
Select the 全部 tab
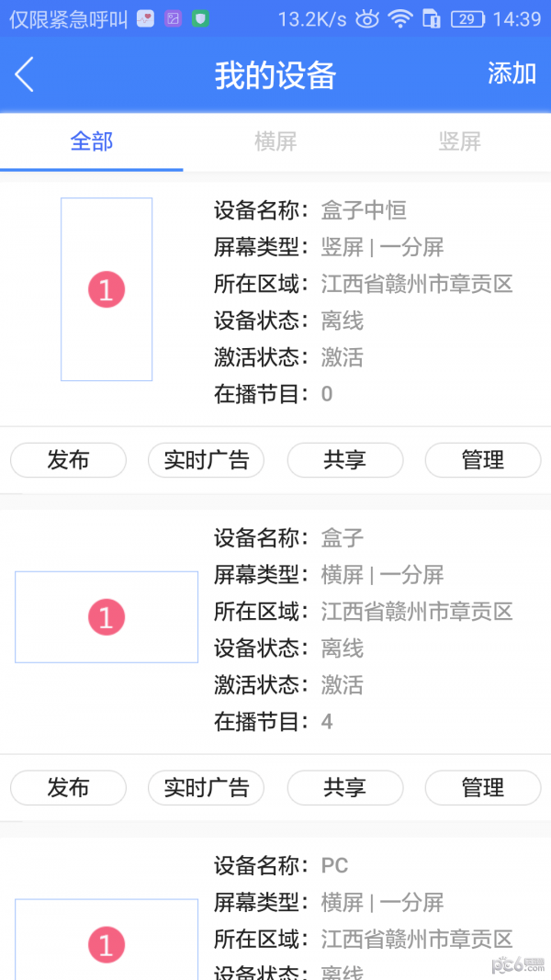[x=91, y=142]
